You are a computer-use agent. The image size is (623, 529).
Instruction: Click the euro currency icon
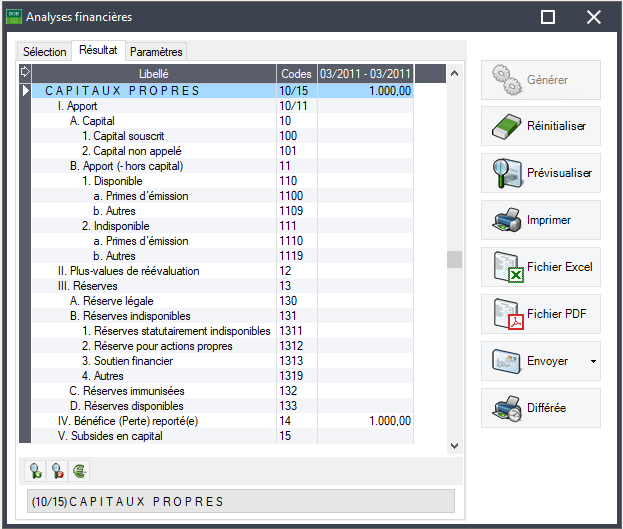pos(79,471)
